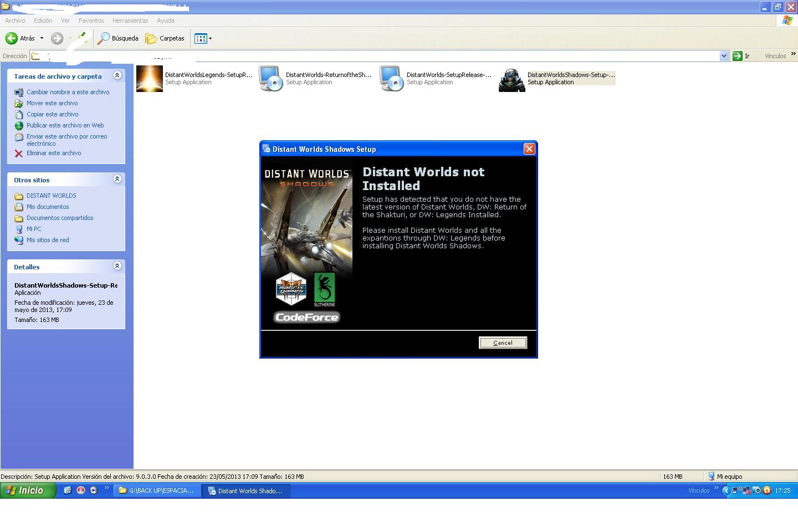The height and width of the screenshot is (532, 798).
Task: Click the setup dialog title bar icon
Action: coord(266,149)
